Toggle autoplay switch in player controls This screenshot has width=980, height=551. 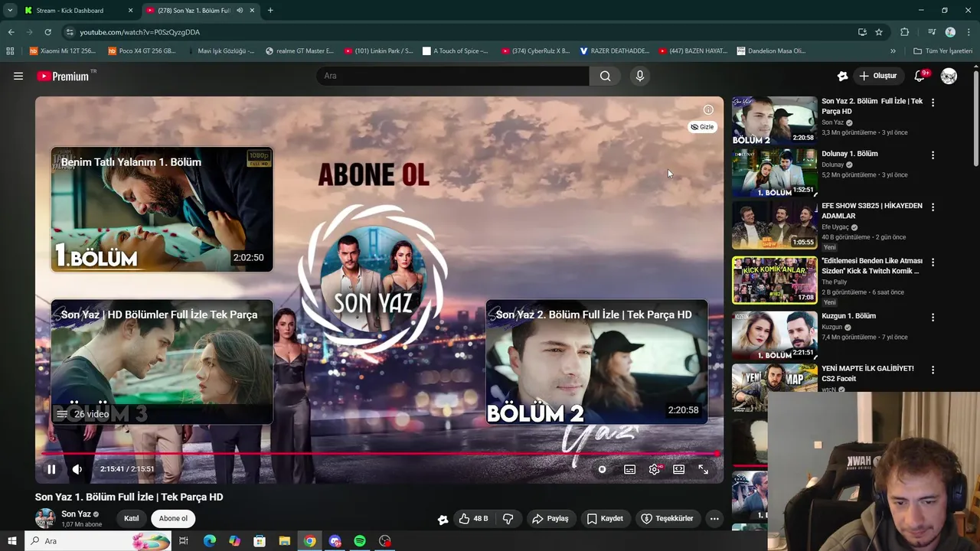coord(603,469)
